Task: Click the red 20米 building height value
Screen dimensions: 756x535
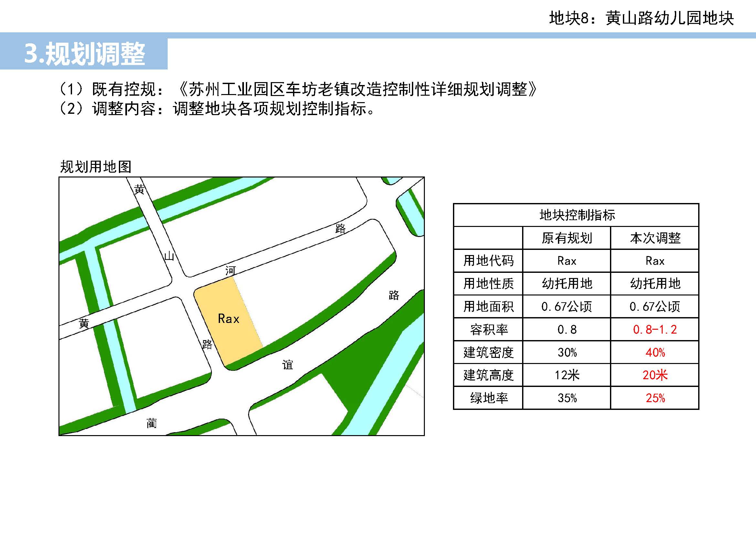Action: [655, 375]
